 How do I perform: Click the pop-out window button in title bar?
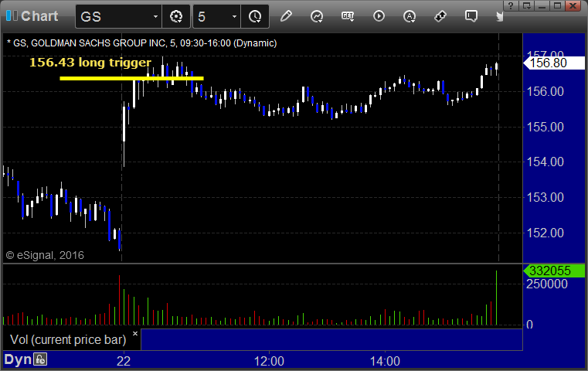click(x=526, y=5)
